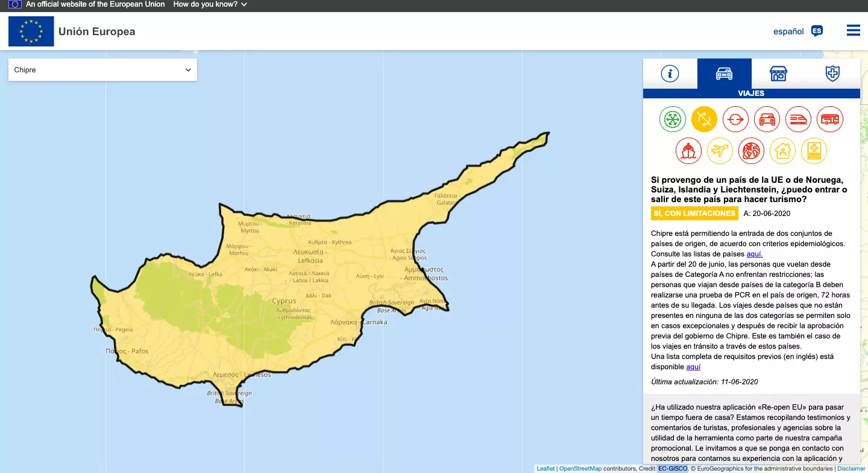Click the Unión Europea site title
868x473 pixels.
coord(97,31)
